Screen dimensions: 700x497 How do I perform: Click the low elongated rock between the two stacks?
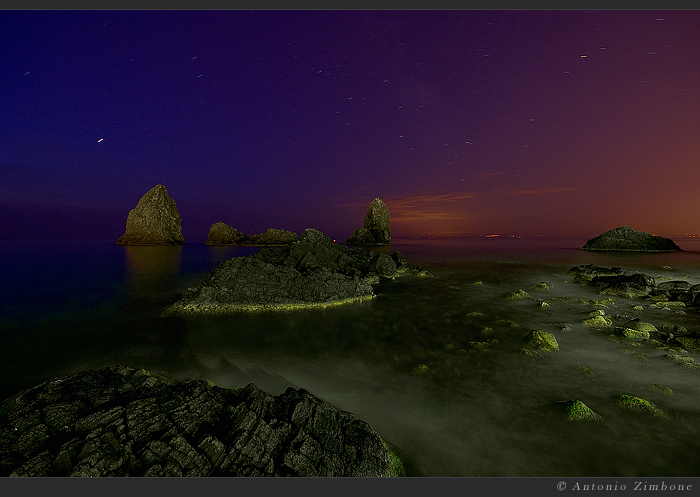272,237
